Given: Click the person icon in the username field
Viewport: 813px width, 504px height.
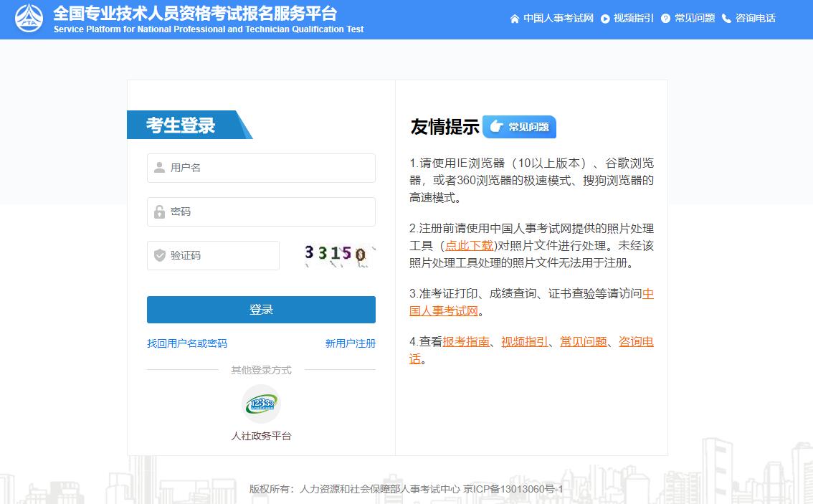Looking at the screenshot, I should pos(160,168).
